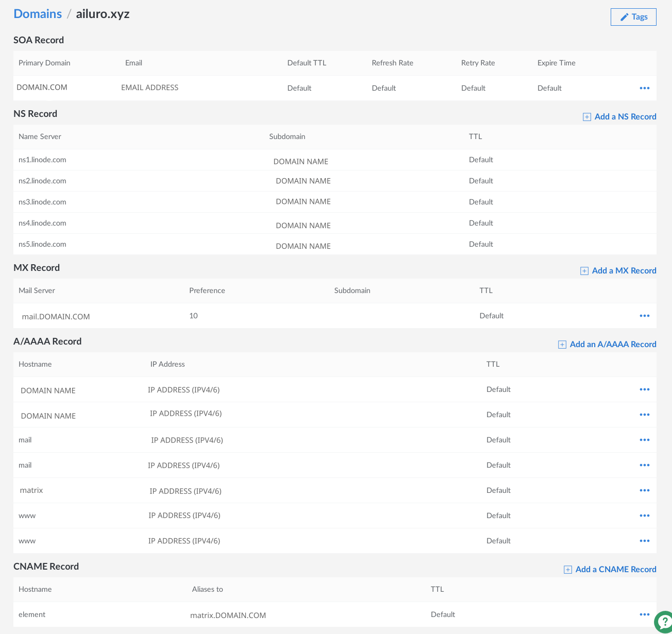Click the IP Address column header
Screen dimensions: 672x634
pyautogui.click(x=167, y=364)
